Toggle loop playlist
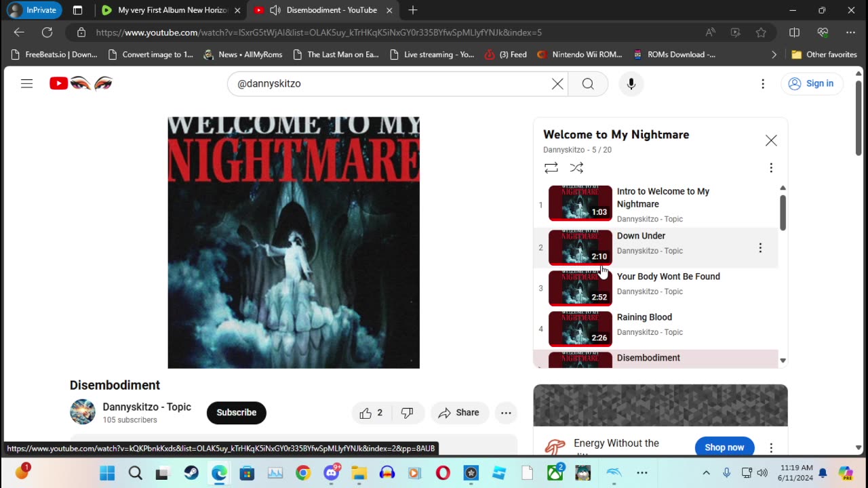 [551, 167]
